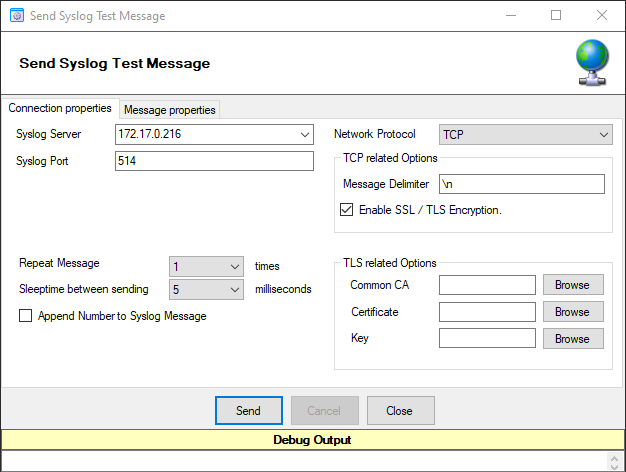This screenshot has height=472, width=626.
Task: Click into the Syslog Port field
Action: tap(215, 162)
